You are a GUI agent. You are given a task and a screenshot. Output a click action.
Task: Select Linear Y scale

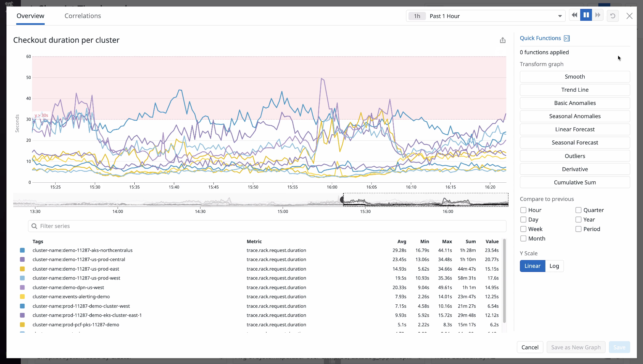(x=533, y=266)
